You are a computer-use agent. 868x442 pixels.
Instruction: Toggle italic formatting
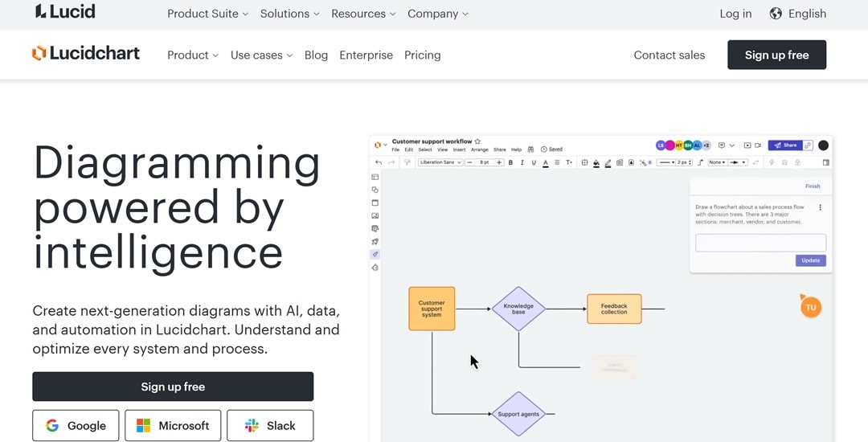(522, 162)
